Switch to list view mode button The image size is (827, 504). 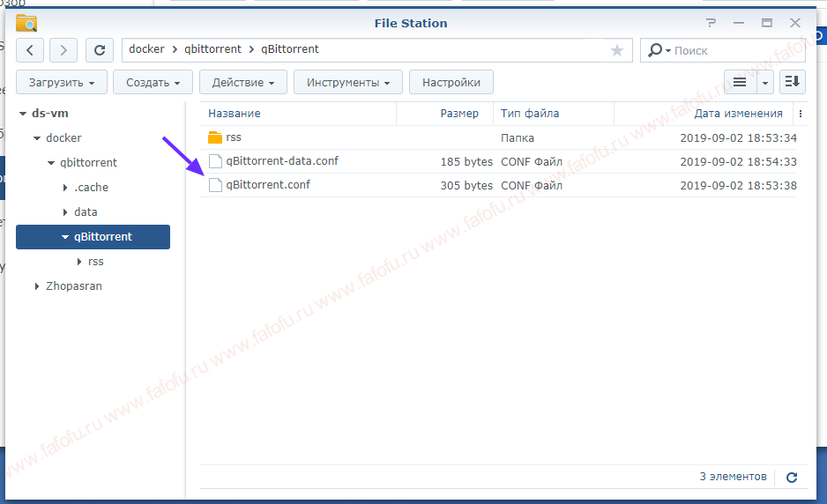[740, 82]
